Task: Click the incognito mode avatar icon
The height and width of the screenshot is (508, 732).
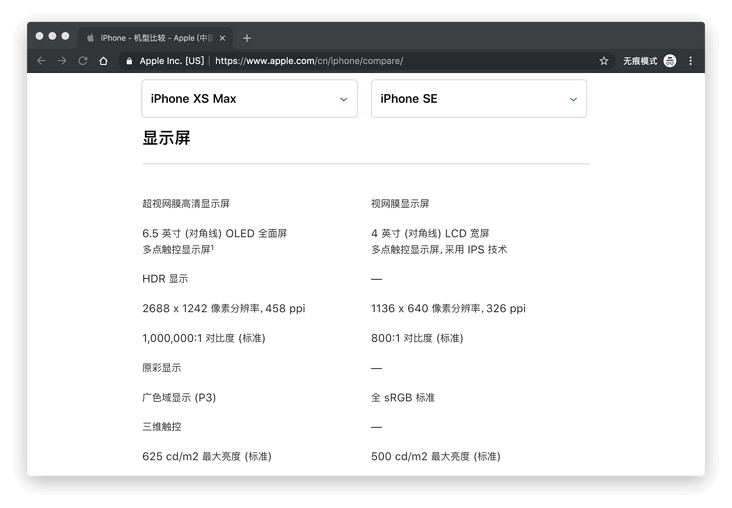Action: [670, 61]
